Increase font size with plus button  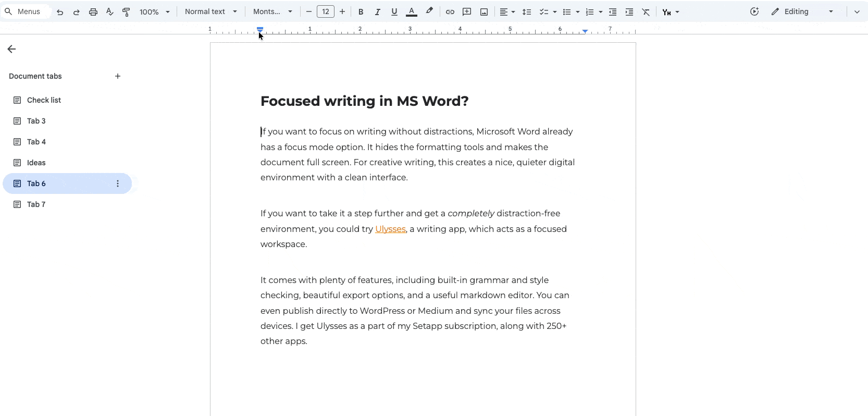[x=342, y=11]
